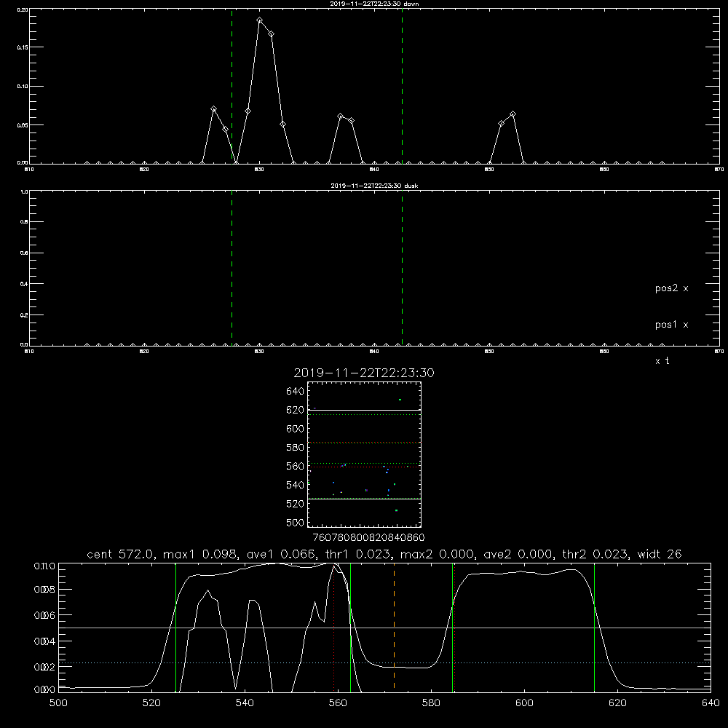Click the left diamond of the third dawn bump

click(x=340, y=116)
